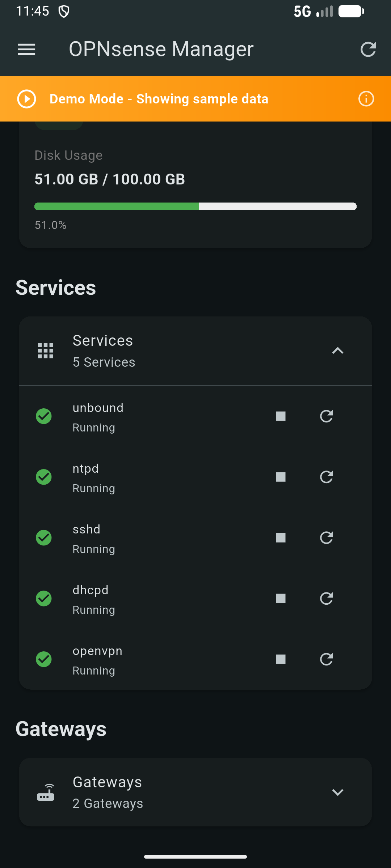Stop the ntpd service

point(281,477)
